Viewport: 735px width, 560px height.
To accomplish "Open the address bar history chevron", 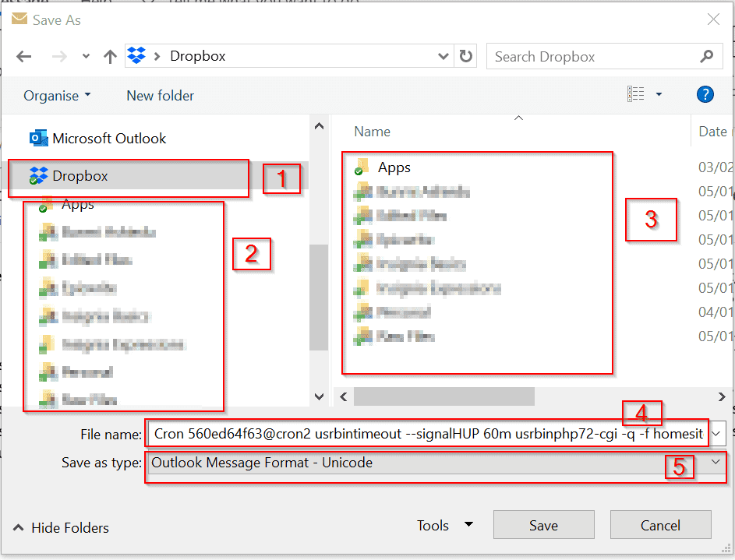I will click(x=443, y=55).
